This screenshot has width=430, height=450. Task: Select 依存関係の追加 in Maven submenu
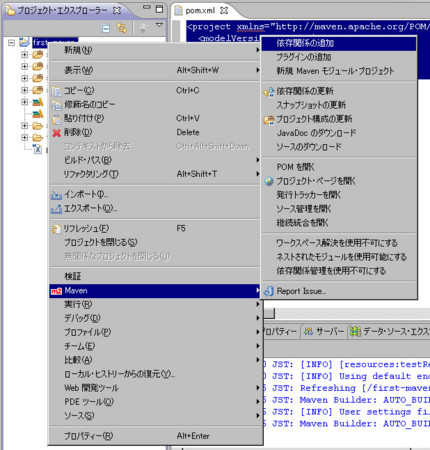click(x=339, y=43)
